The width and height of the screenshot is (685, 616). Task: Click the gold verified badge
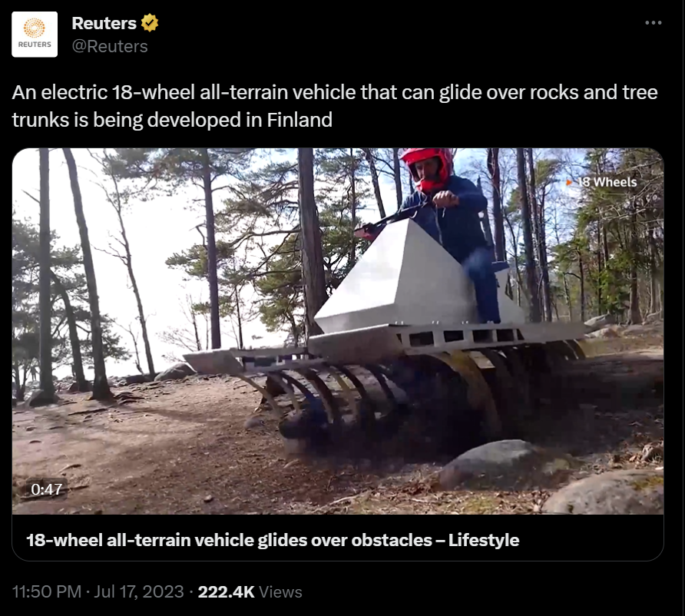(150, 23)
